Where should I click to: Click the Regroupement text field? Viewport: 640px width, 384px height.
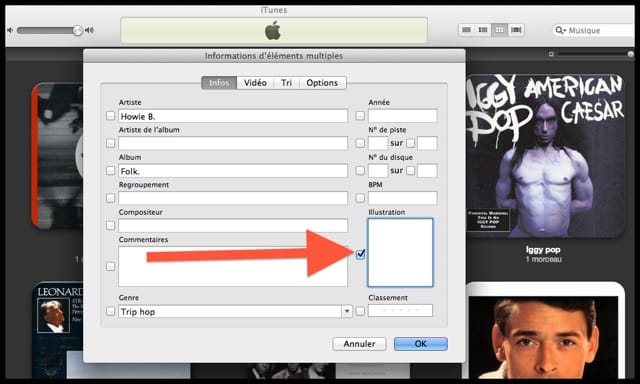pos(233,198)
